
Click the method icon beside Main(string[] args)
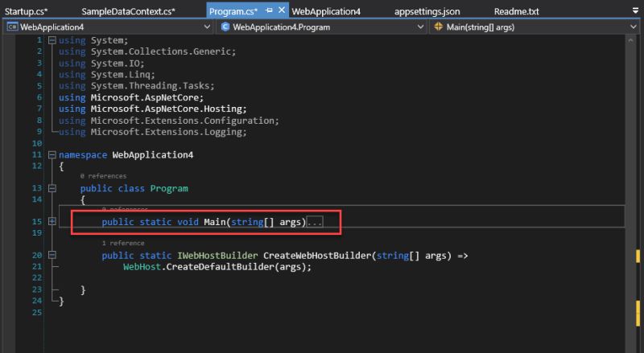pyautogui.click(x=438, y=27)
